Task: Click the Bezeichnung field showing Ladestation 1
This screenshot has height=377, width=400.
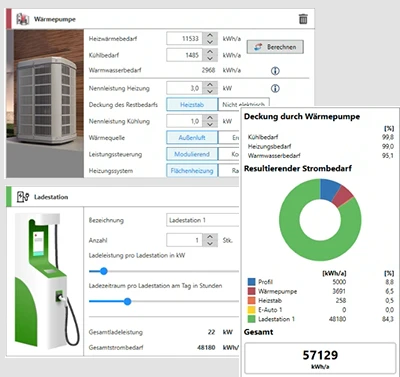Action: tap(203, 220)
